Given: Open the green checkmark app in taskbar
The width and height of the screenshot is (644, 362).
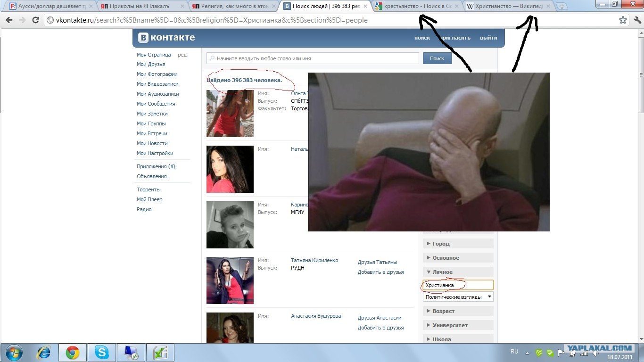Looking at the screenshot, I should click(x=160, y=353).
